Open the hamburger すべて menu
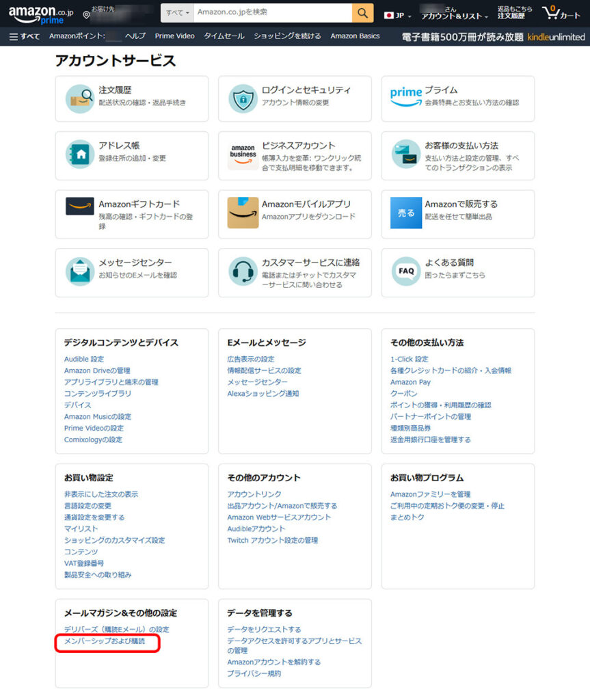 click(25, 36)
